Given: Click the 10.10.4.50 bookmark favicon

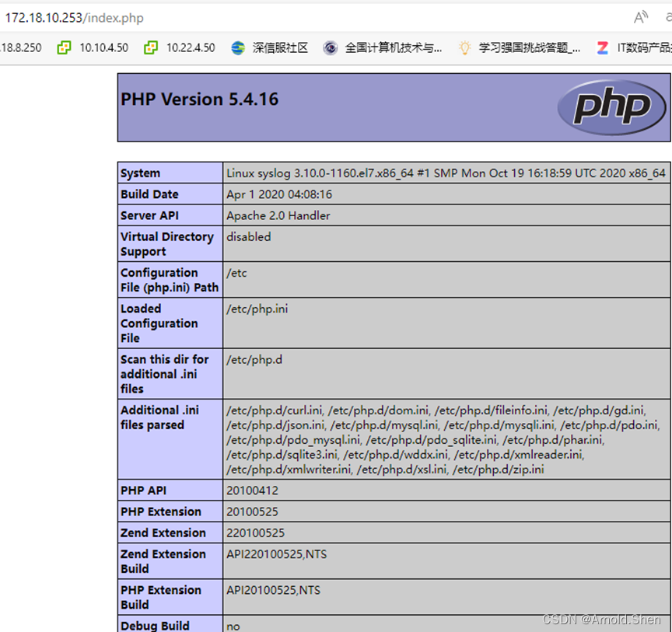Looking at the screenshot, I should click(x=64, y=47).
